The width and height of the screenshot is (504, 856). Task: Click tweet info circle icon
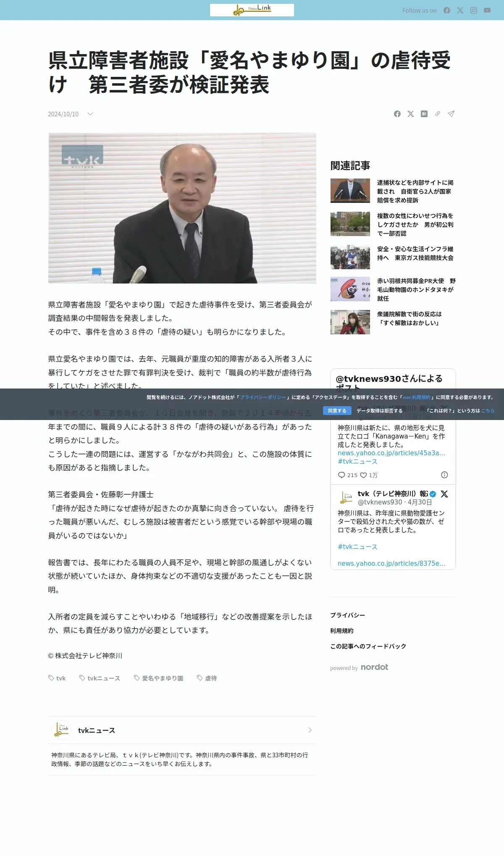(444, 475)
